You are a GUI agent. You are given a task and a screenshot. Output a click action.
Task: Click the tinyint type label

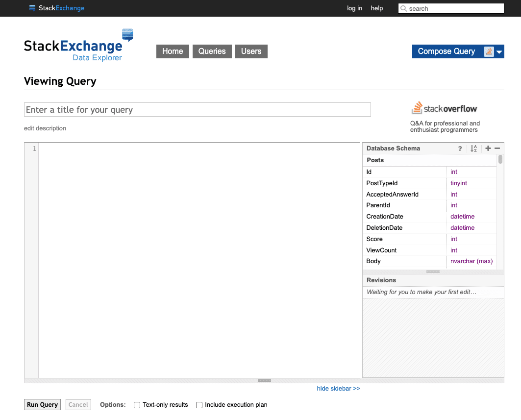459,183
